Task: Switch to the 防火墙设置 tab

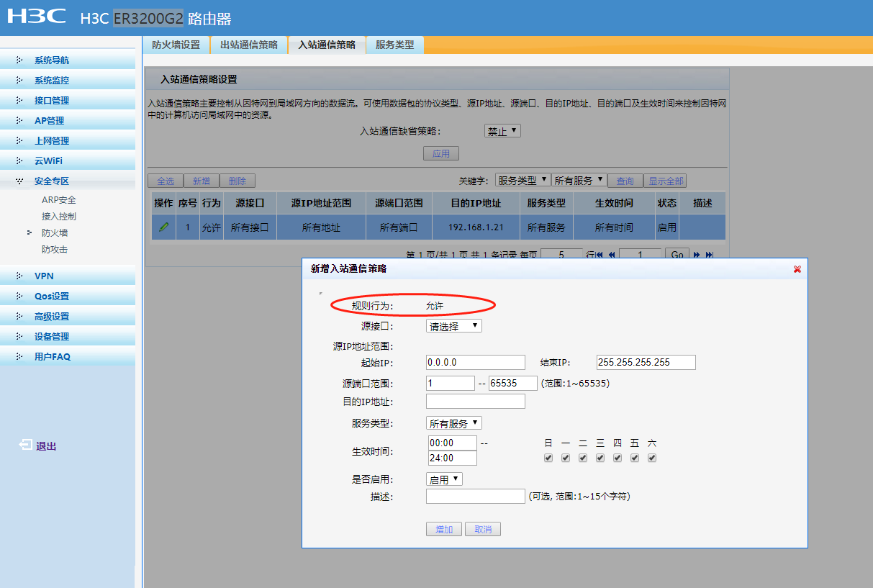Action: pyautogui.click(x=176, y=45)
